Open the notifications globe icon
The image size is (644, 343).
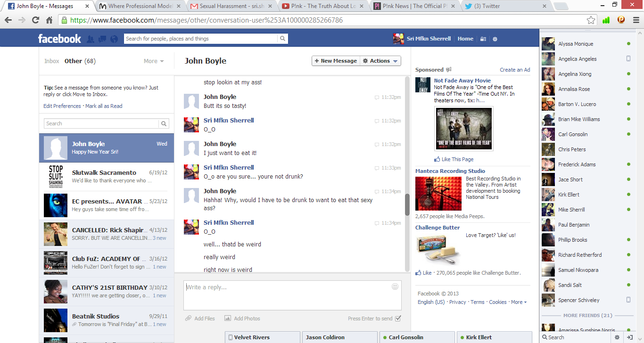pyautogui.click(x=114, y=39)
